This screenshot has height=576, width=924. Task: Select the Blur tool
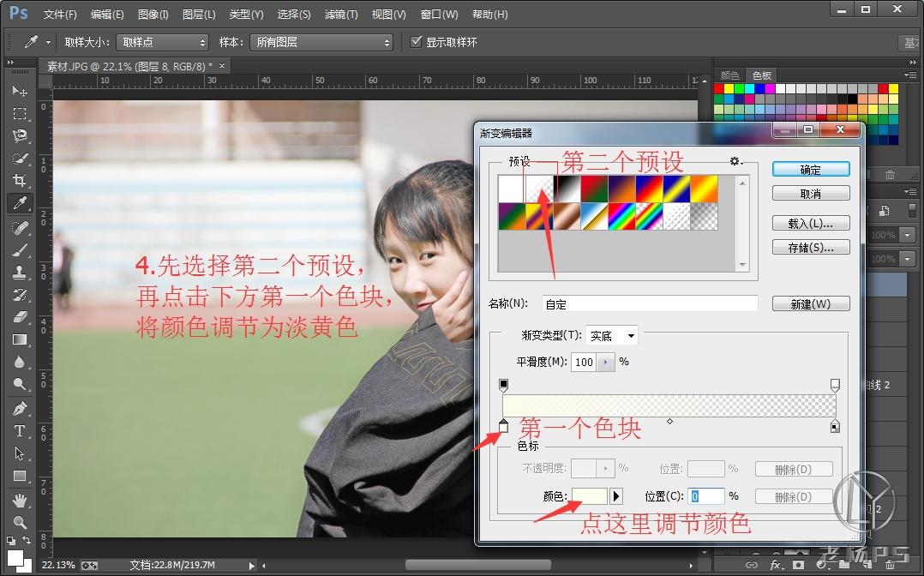tap(20, 362)
